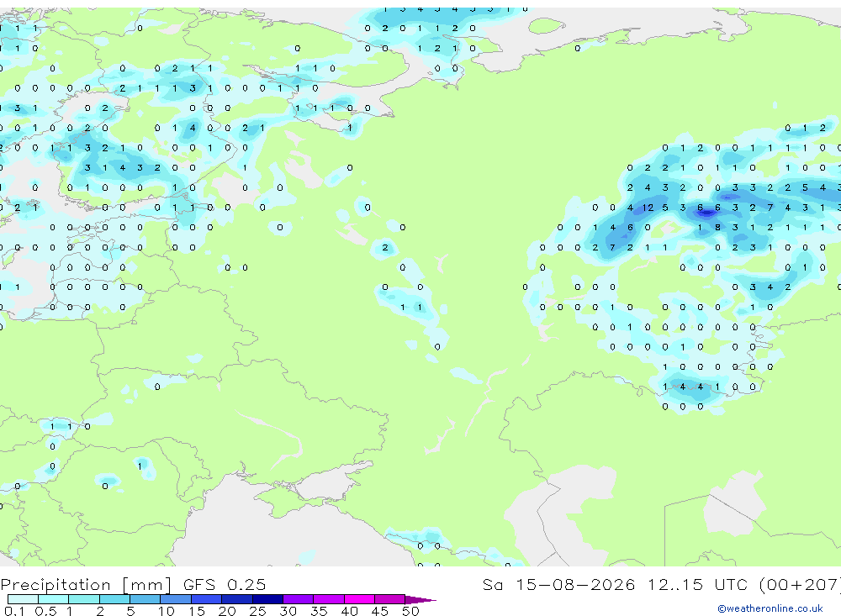
Task: Select the 'Sa 15-08-2026 12..15 UTC' timestamp
Action: click(x=615, y=584)
